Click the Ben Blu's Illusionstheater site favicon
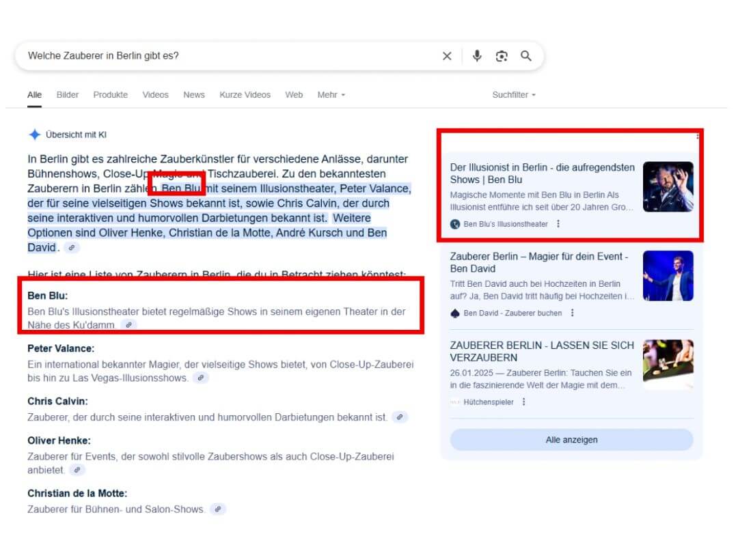This screenshot has width=738, height=560. (x=454, y=224)
